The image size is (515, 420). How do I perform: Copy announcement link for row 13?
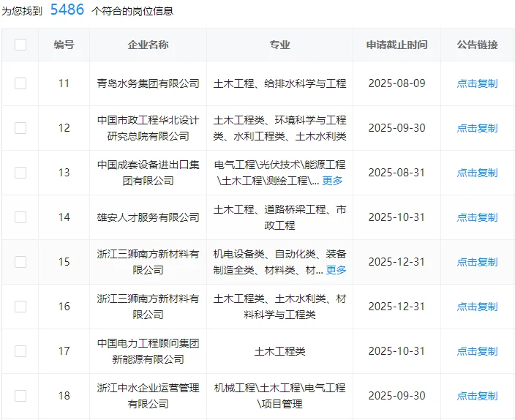(x=477, y=173)
